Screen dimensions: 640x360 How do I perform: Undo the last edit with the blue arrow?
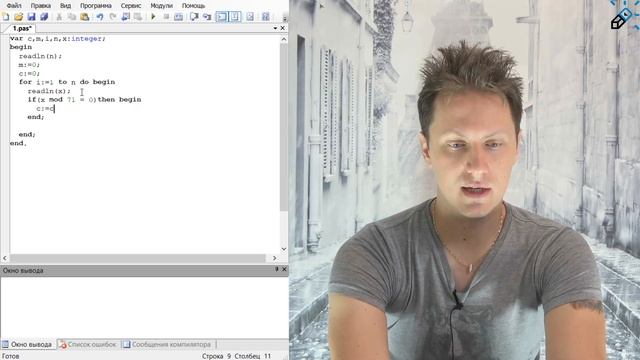point(100,17)
